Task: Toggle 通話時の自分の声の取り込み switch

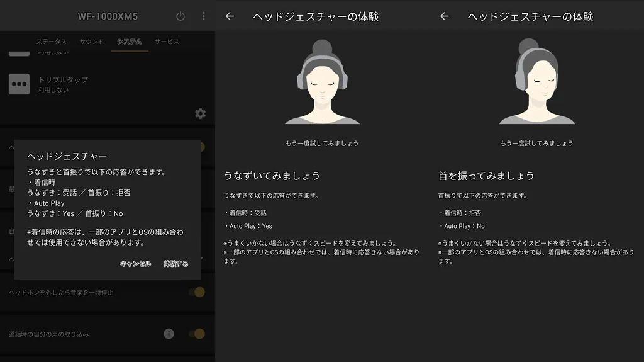Action: pos(197,334)
